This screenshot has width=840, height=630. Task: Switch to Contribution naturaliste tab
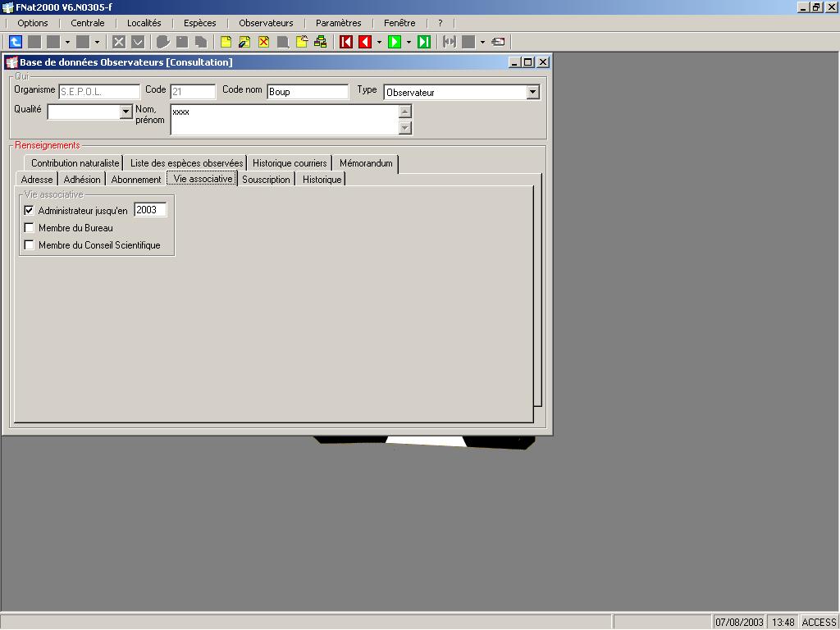click(x=75, y=163)
